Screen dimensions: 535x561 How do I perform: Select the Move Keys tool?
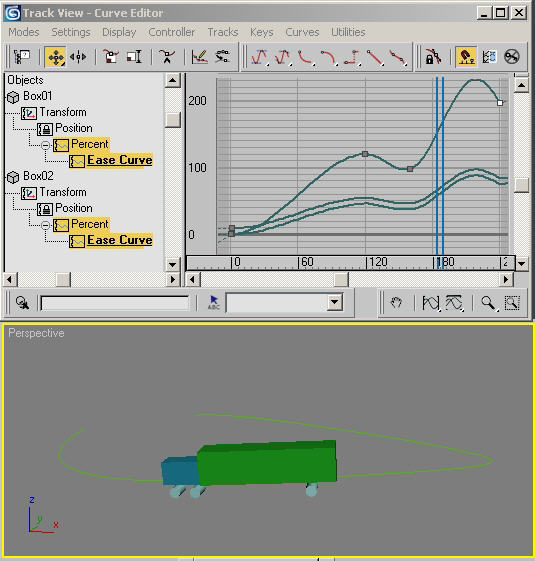click(x=55, y=57)
